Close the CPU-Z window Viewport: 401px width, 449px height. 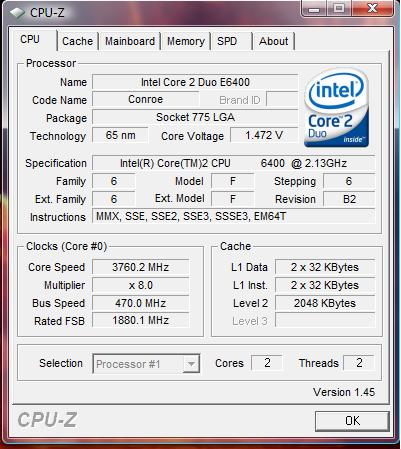pyautogui.click(x=372, y=8)
